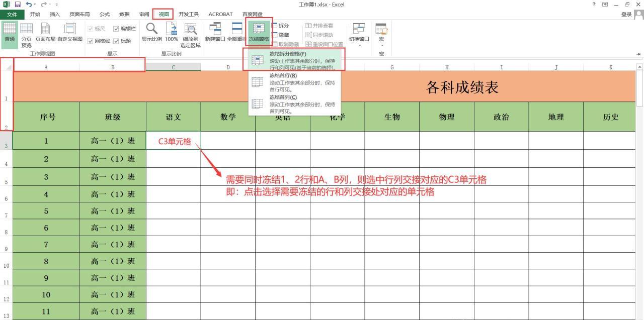This screenshot has height=320, width=644.
Task: Click 同步滚动 synchronous scrolling
Action: point(319,35)
